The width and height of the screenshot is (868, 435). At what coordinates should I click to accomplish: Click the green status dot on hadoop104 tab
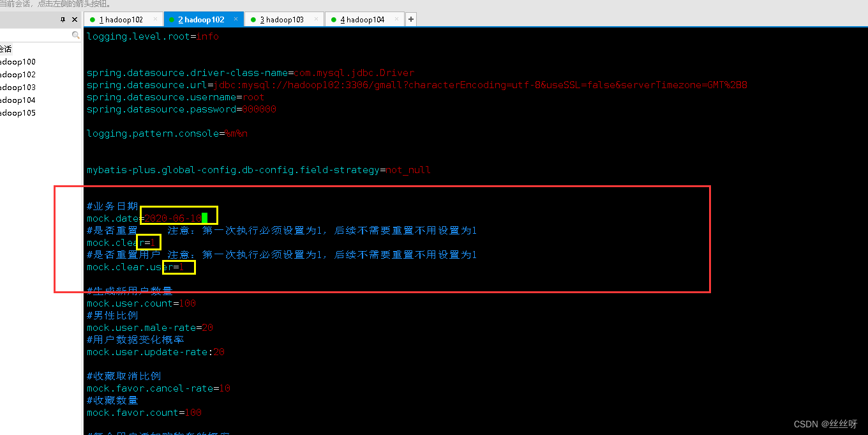point(333,19)
